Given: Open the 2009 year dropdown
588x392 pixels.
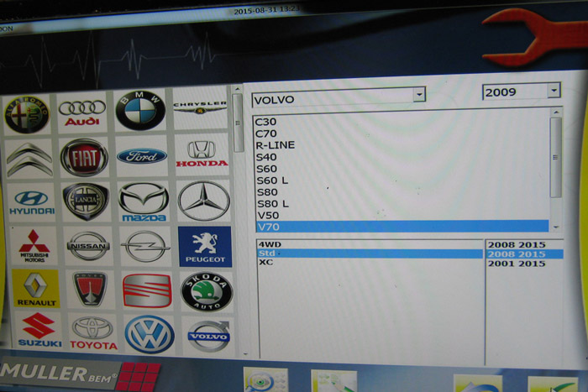Looking at the screenshot, I should click(553, 91).
